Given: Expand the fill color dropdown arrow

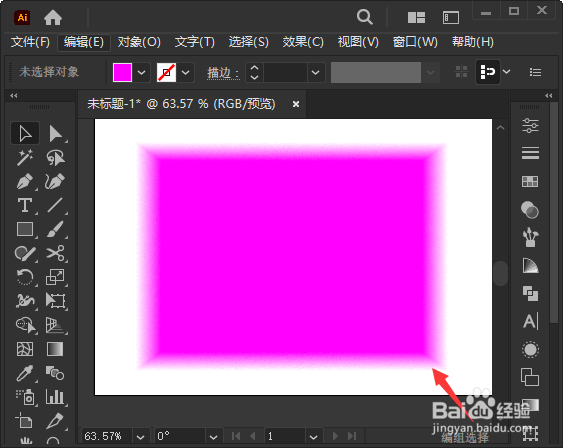Looking at the screenshot, I should click(141, 73).
